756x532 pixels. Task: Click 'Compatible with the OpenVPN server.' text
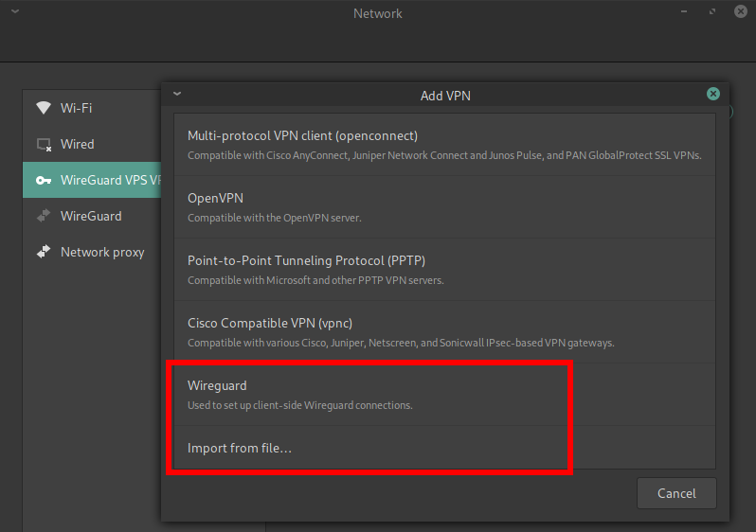click(x=275, y=218)
